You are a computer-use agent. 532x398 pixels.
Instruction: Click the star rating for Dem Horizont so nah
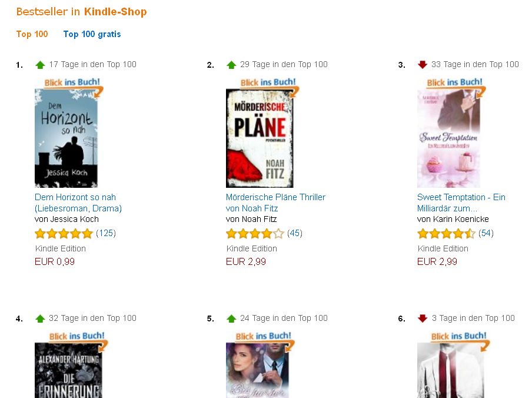tap(64, 234)
